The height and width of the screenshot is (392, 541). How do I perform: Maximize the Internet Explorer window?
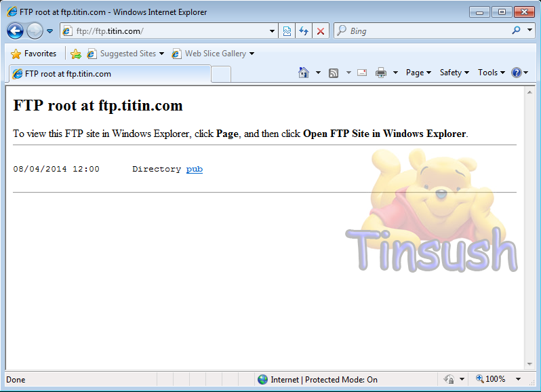pyautogui.click(x=502, y=12)
